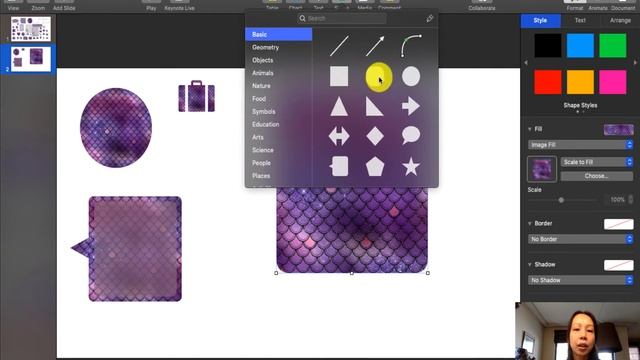Insert the triangle shape

(339, 107)
